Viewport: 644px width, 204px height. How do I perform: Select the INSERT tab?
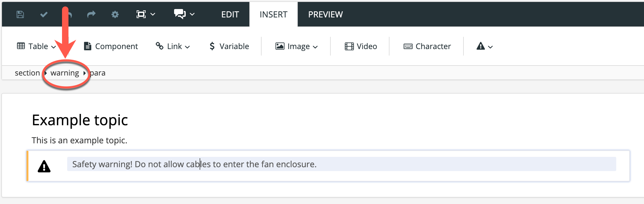pyautogui.click(x=273, y=15)
